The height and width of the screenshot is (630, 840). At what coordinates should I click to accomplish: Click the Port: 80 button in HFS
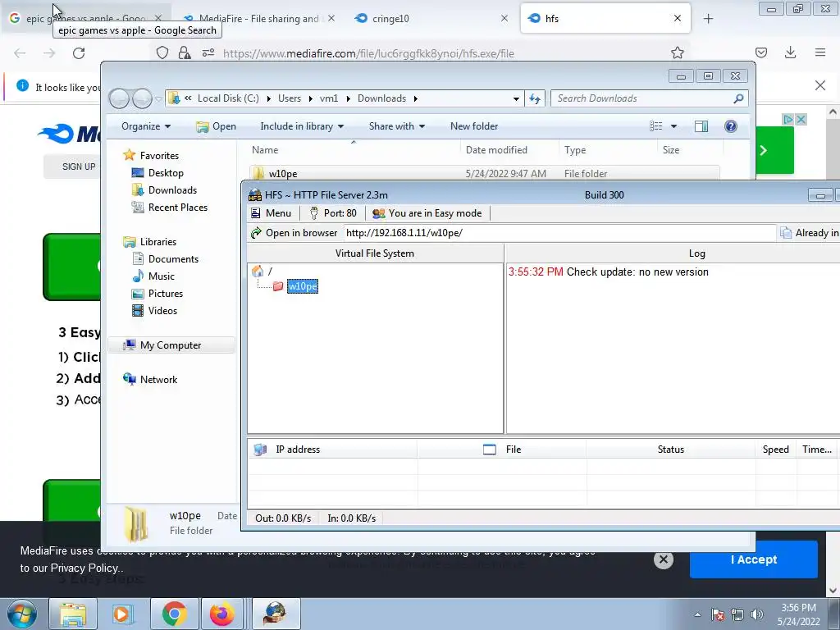pyautogui.click(x=333, y=213)
